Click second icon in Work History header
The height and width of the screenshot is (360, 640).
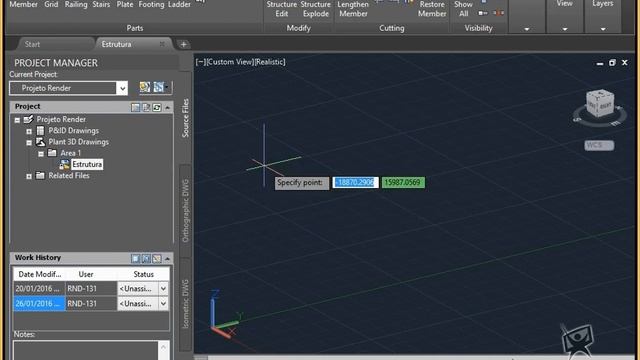click(x=146, y=258)
